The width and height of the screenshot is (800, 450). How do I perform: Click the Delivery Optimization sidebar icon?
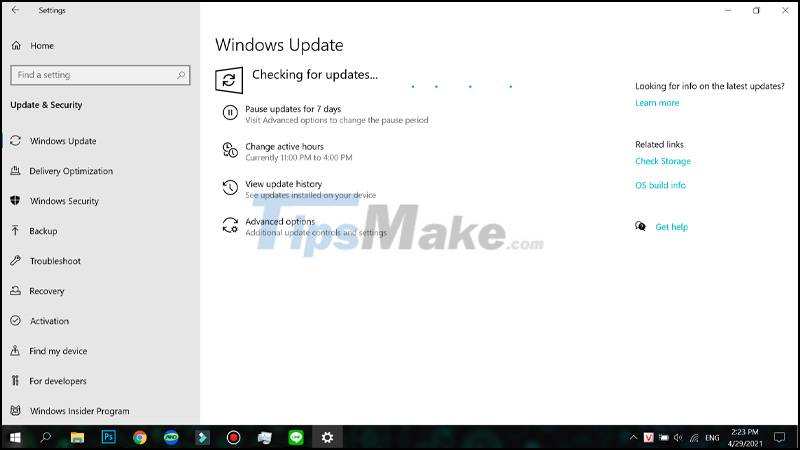[x=15, y=171]
